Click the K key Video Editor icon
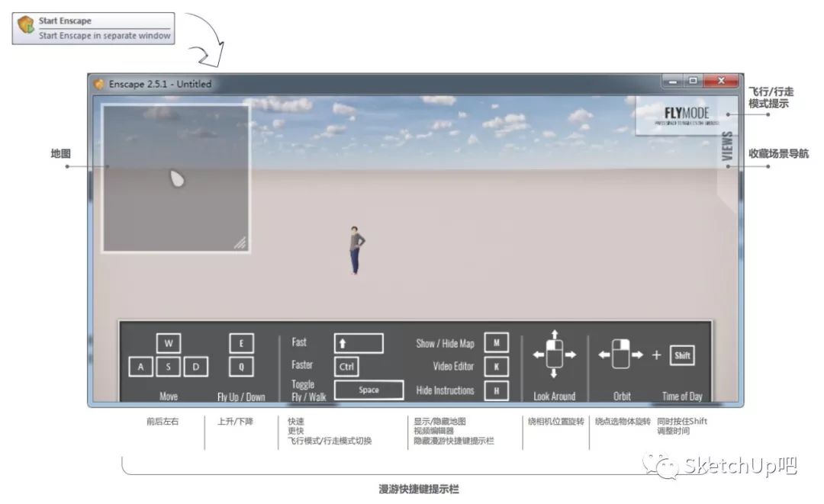 click(496, 367)
